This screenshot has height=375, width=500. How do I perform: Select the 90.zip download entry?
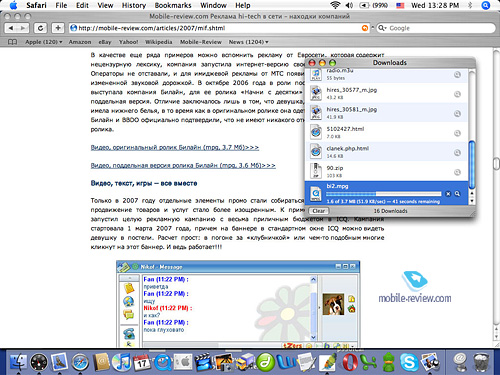click(387, 171)
